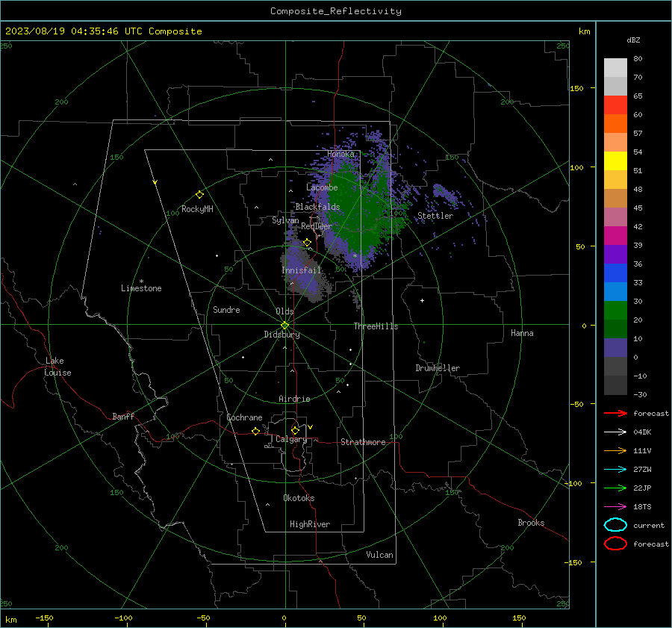Click the Strathmore city label

363,442
